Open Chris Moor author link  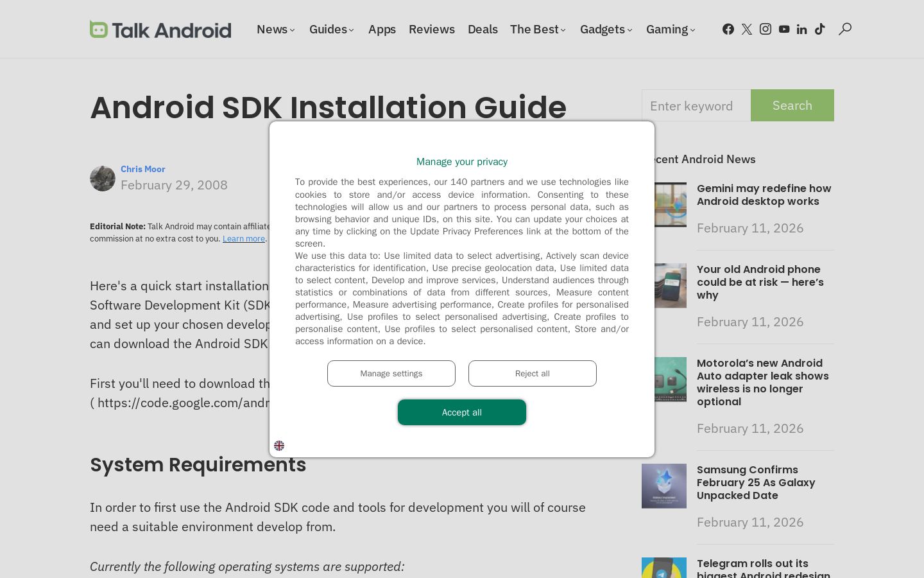tap(143, 169)
